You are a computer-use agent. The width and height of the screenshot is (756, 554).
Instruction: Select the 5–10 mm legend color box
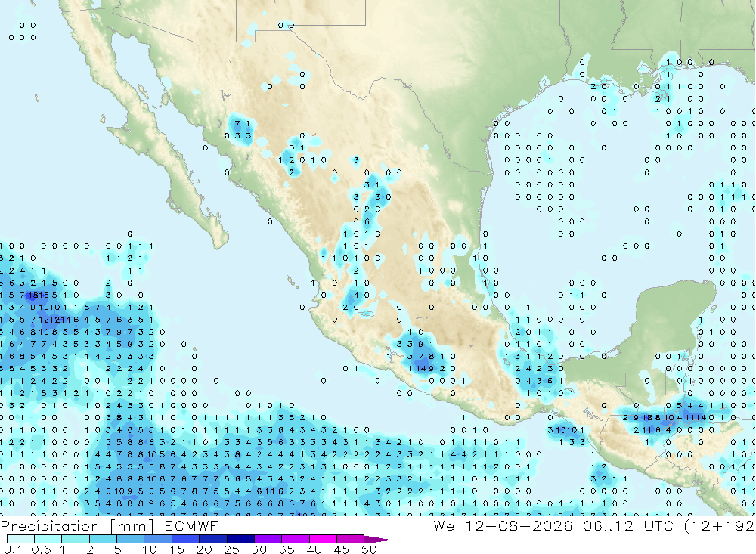point(130,539)
